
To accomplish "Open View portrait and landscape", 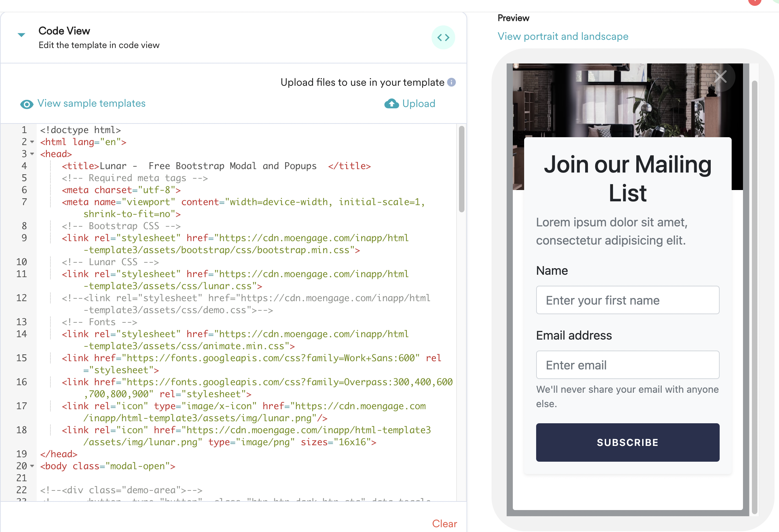I will (563, 36).
